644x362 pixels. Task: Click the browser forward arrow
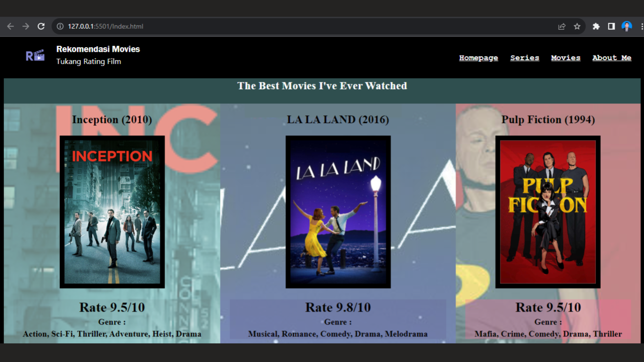click(x=26, y=26)
